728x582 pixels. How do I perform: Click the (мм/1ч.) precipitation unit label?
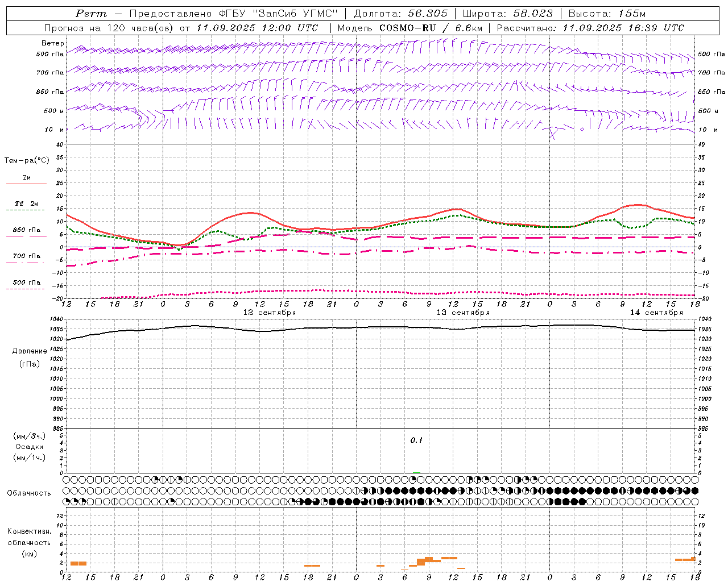[30, 458]
